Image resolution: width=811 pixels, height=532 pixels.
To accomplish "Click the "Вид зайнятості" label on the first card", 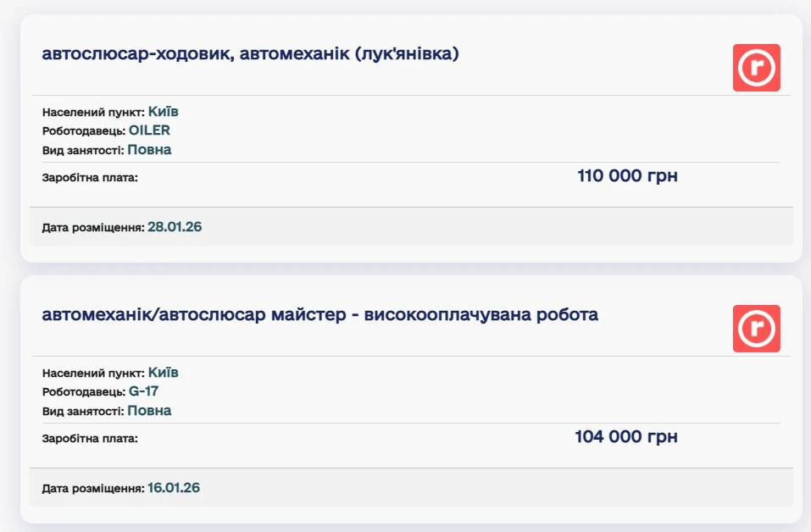I will [x=81, y=149].
